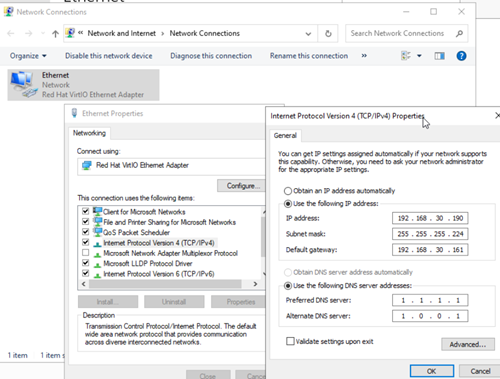Click the Network Connections title bar icon
500x379 pixels.
[9, 12]
